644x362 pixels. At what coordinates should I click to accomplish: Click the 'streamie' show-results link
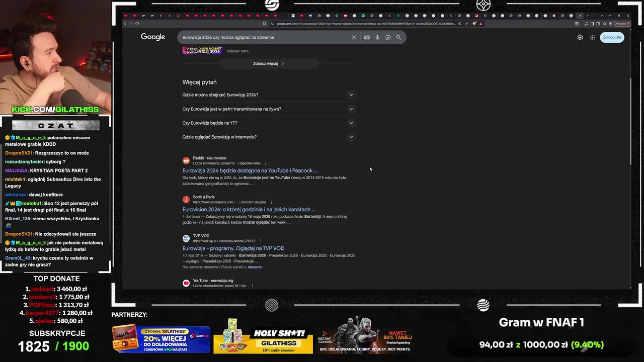255,267
